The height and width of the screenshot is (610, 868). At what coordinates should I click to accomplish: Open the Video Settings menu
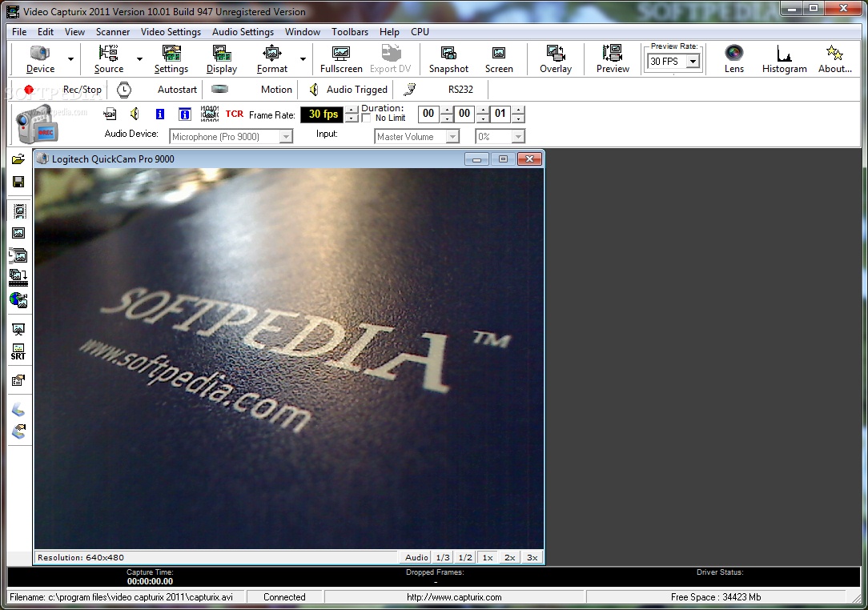(x=171, y=31)
